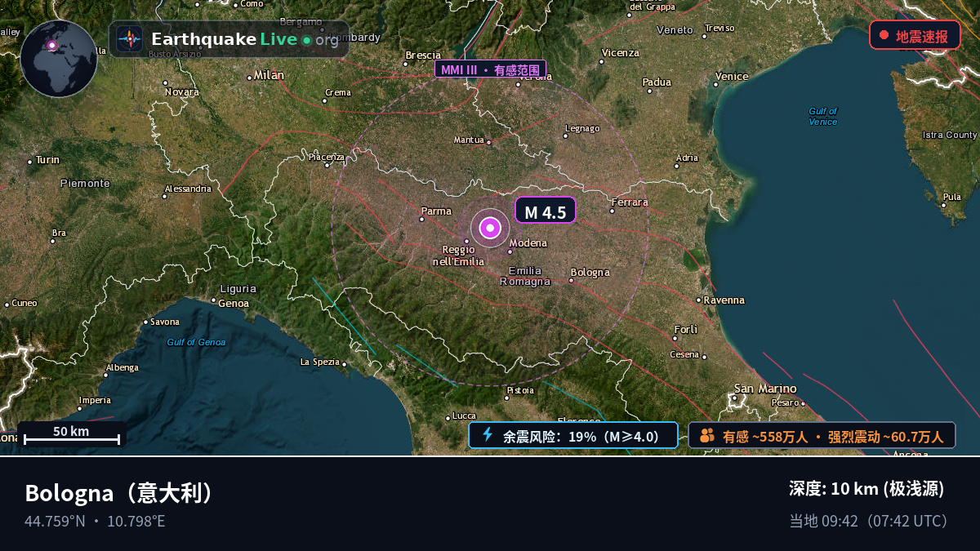Click the Earthquake Live compass logo icon
The height and width of the screenshot is (551, 980).
pyautogui.click(x=129, y=39)
